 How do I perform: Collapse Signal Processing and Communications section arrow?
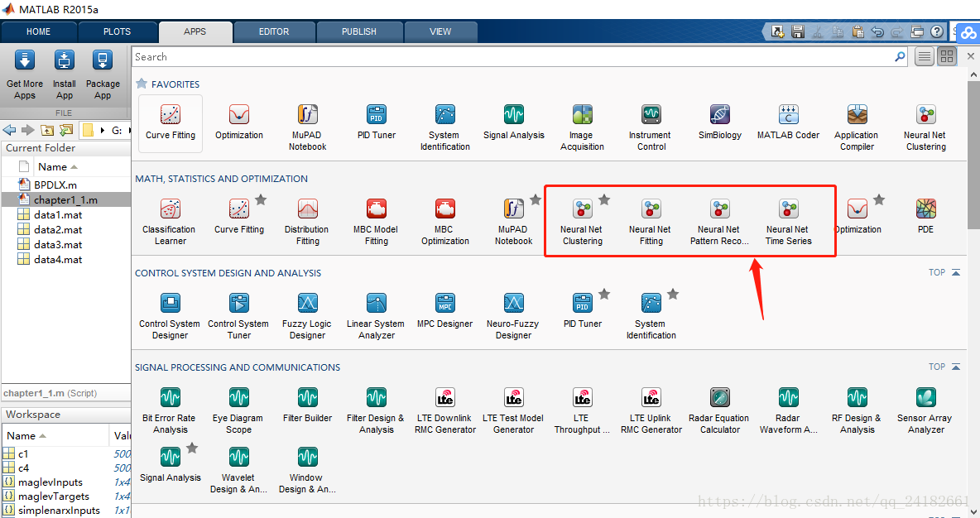pyautogui.click(x=956, y=367)
